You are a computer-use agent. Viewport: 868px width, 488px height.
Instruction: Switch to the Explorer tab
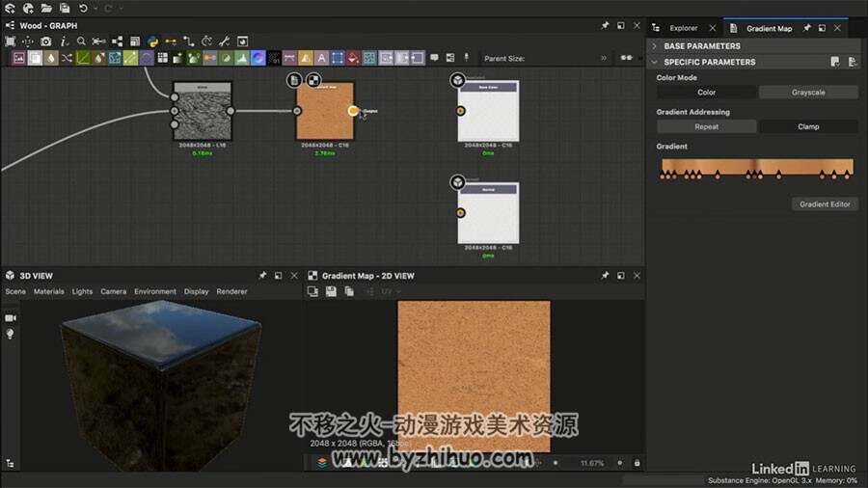click(683, 28)
